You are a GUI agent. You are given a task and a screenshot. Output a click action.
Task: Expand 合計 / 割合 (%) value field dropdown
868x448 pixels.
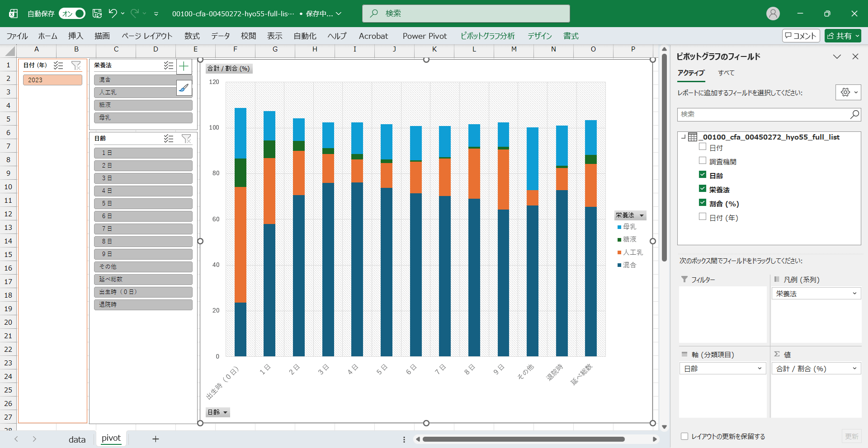854,369
